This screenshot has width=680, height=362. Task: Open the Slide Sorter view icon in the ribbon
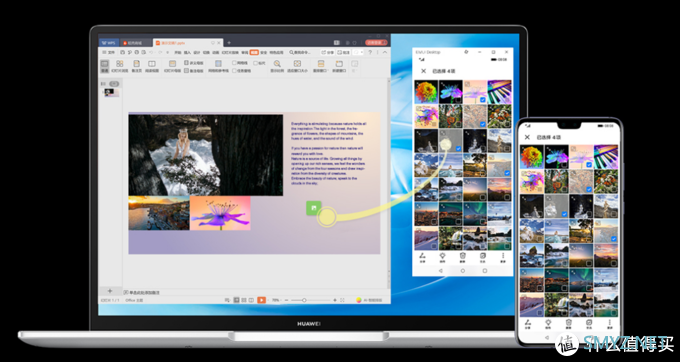tap(120, 66)
